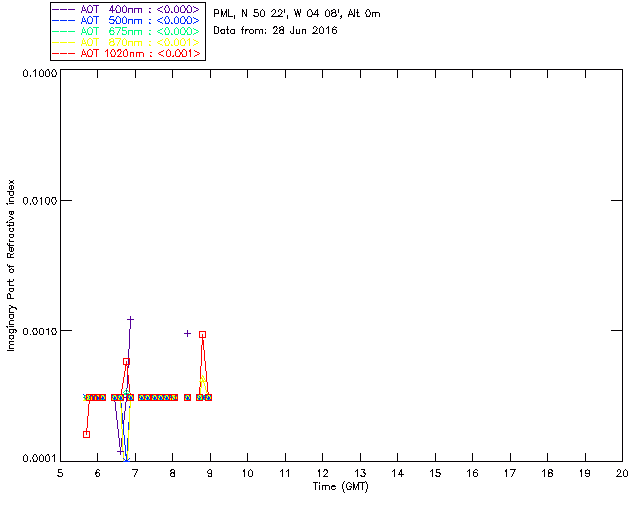
Task: Click the highest purple plus marker near 7
Action: 130,319
